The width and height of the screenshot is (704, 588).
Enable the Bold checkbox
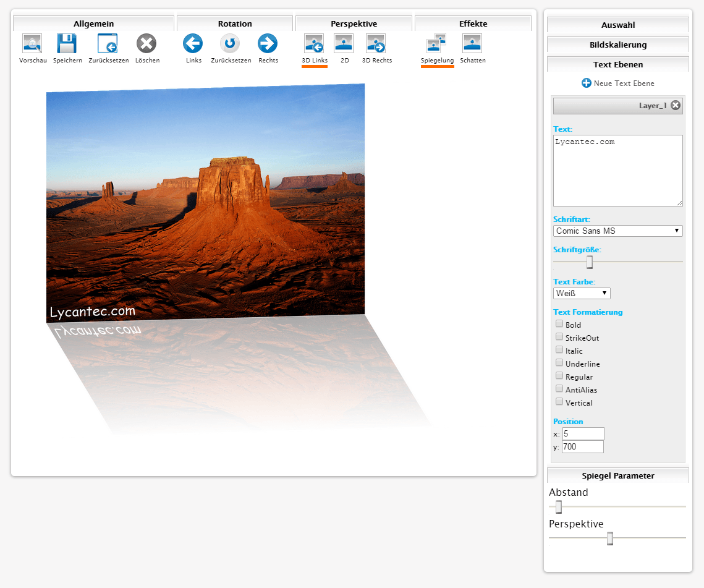pos(559,324)
